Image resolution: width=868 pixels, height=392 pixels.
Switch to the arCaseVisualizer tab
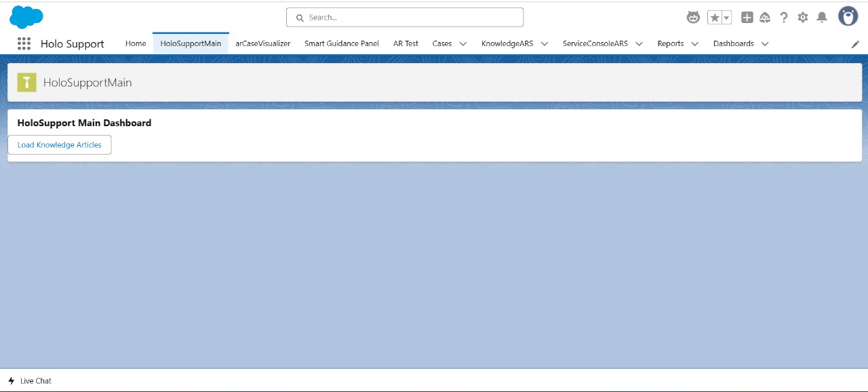[263, 43]
